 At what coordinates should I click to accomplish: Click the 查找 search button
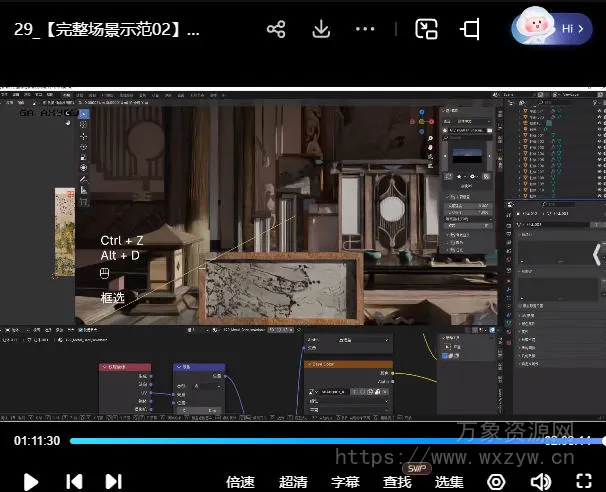[397, 481]
